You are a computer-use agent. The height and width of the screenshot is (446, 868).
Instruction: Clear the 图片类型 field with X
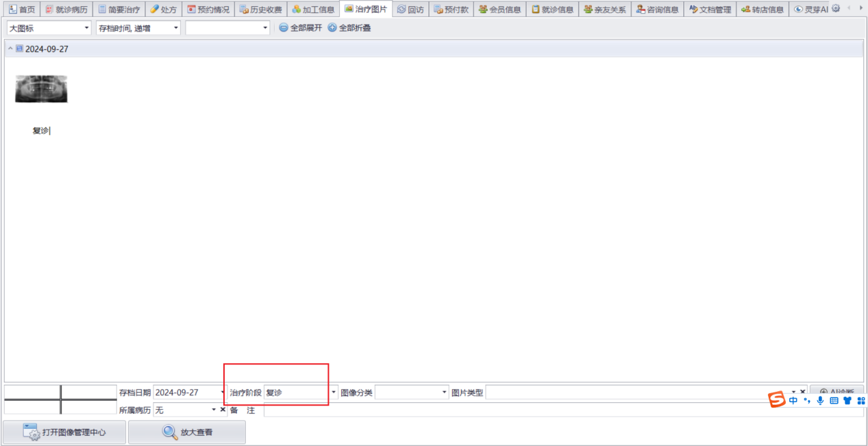[x=803, y=392]
